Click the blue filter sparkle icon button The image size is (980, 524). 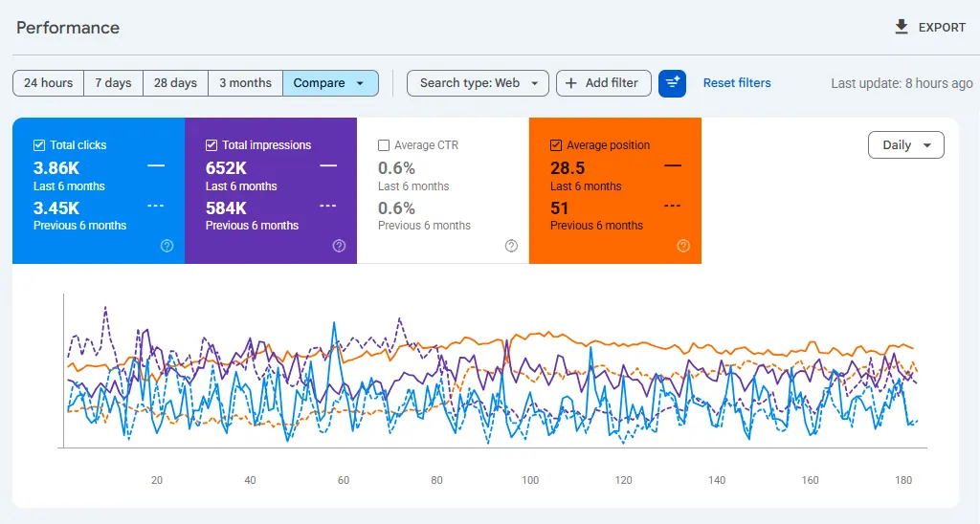click(x=672, y=83)
